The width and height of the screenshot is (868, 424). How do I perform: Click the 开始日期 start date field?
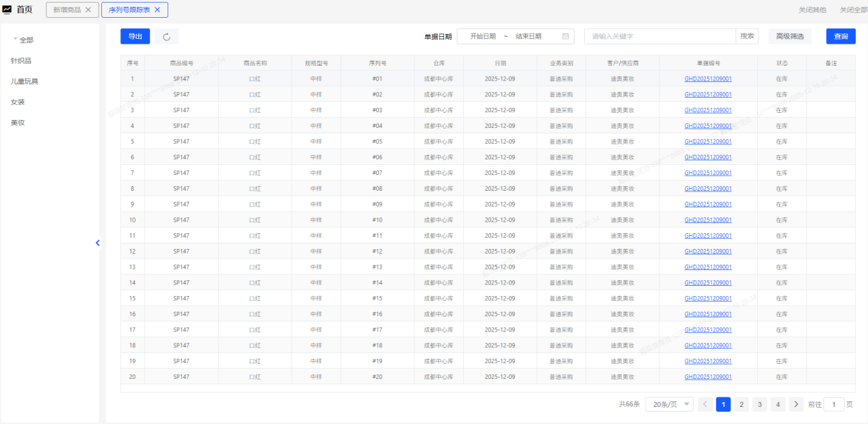pyautogui.click(x=483, y=36)
